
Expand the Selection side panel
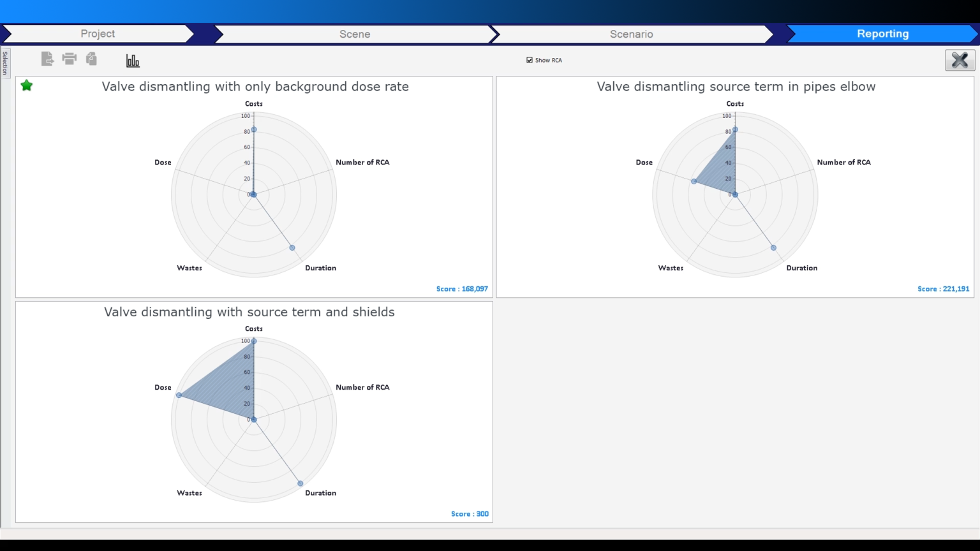tap(5, 63)
